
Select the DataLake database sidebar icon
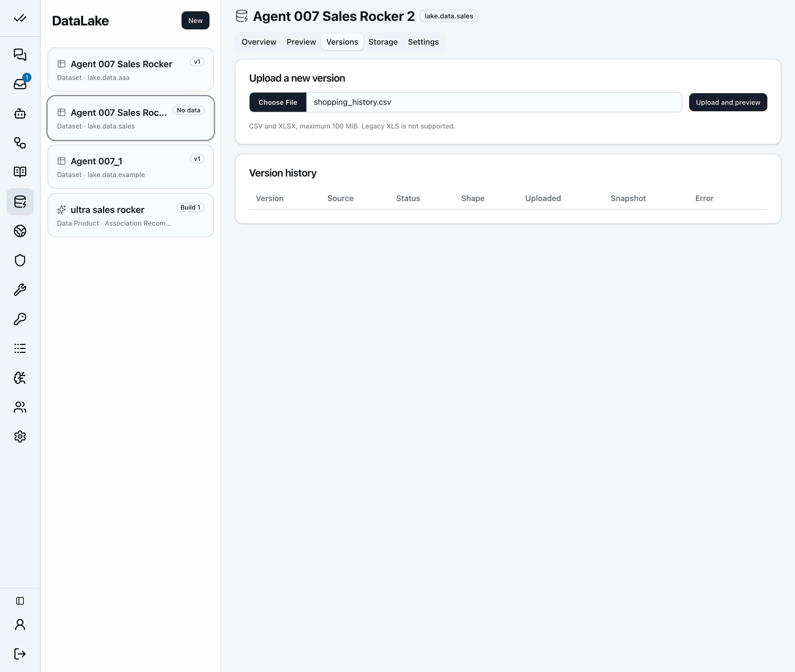(20, 202)
